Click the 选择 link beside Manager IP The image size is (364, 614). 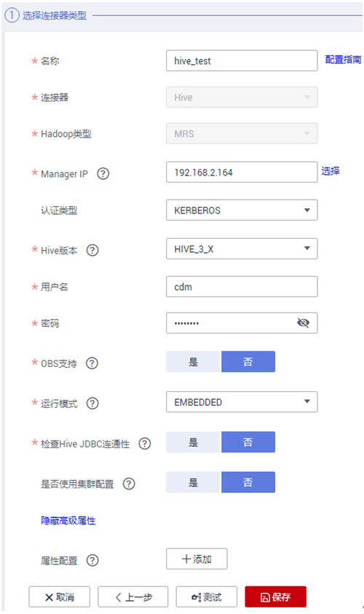pos(331,170)
